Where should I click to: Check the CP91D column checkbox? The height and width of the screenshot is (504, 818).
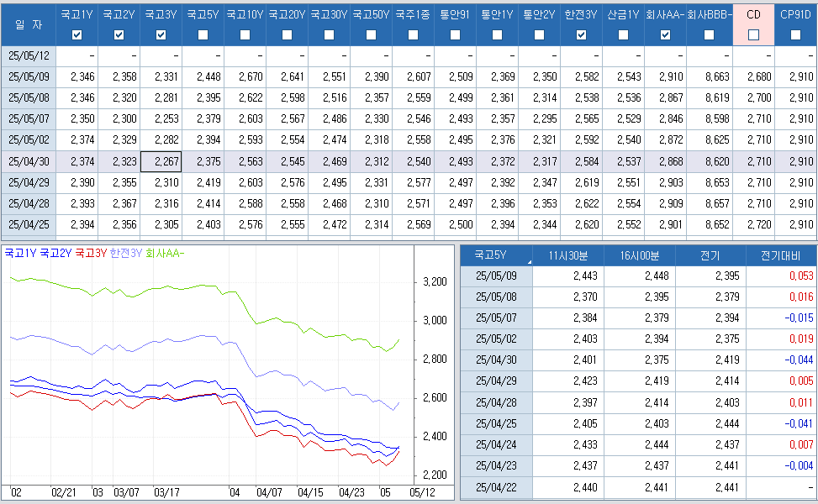[795, 34]
